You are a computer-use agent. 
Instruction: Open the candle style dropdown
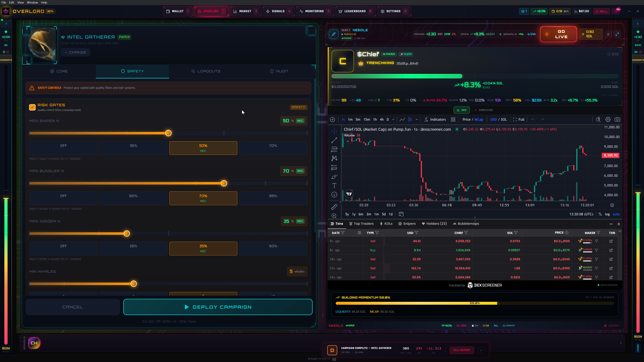417,119
